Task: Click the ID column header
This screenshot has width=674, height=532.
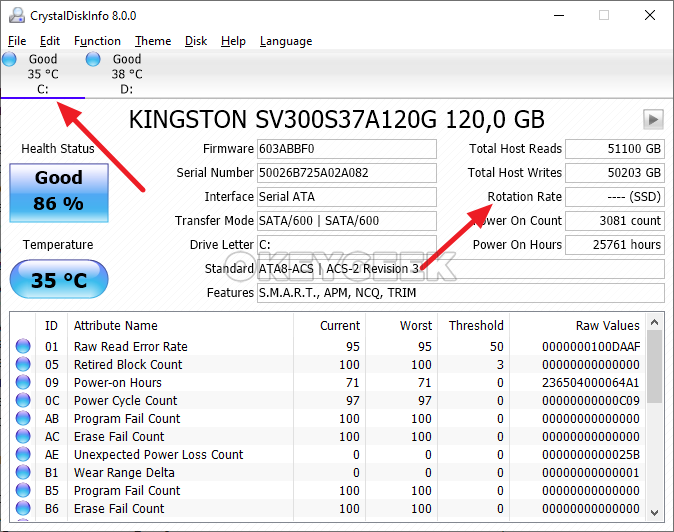Action: click(x=51, y=325)
